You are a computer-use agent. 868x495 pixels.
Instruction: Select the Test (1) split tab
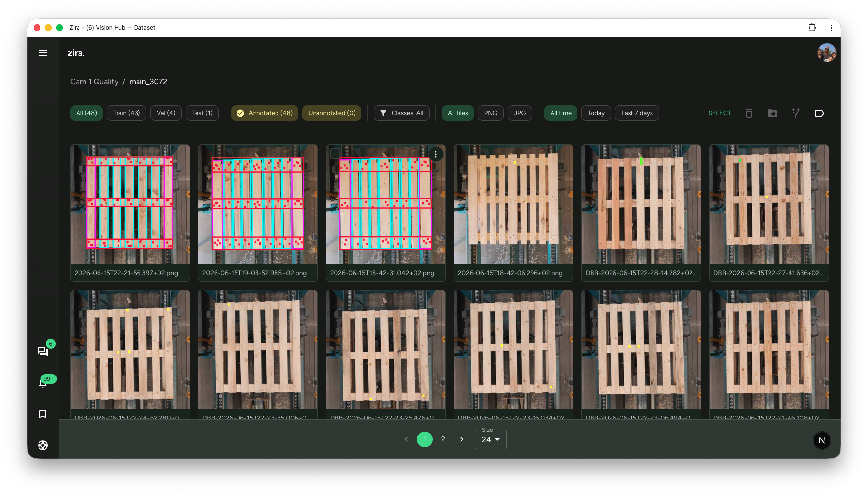click(202, 113)
